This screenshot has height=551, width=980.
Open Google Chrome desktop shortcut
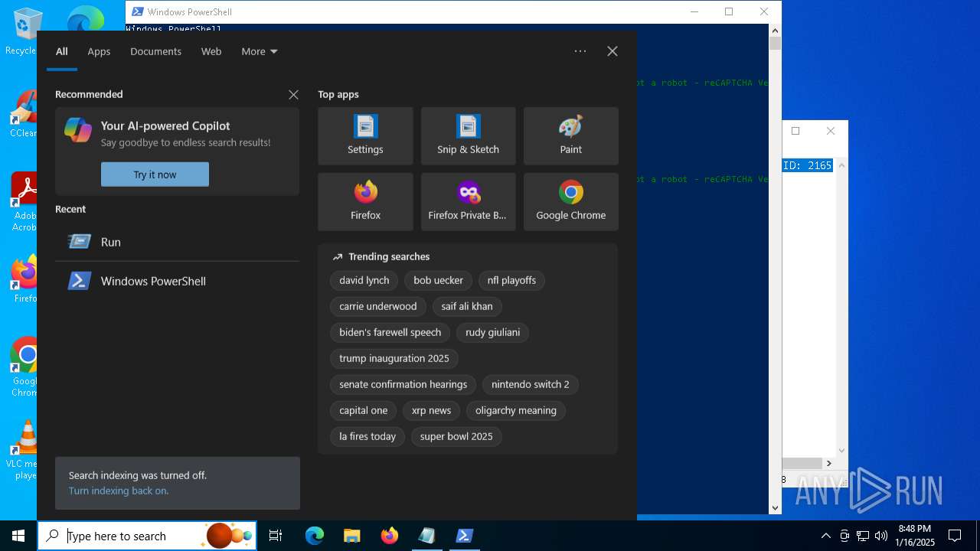(24, 367)
